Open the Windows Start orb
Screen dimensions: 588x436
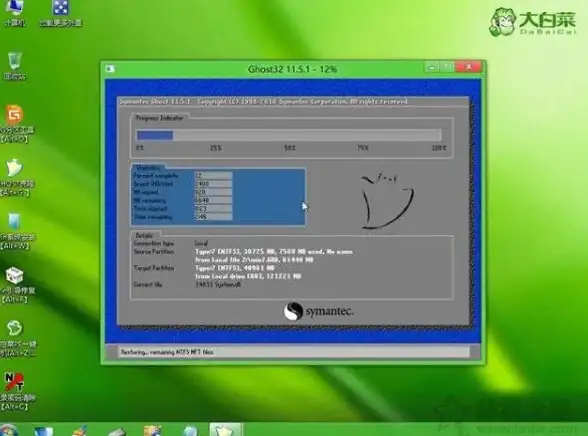(8, 430)
